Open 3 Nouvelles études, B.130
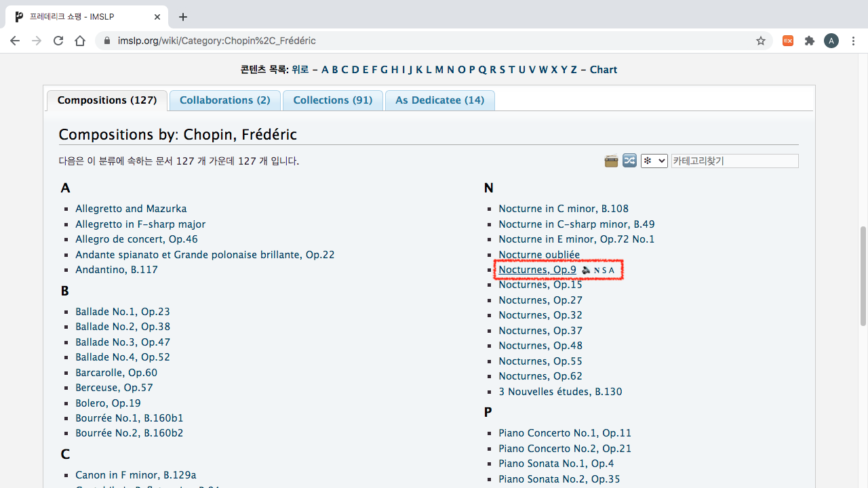The width and height of the screenshot is (868, 488). click(560, 392)
